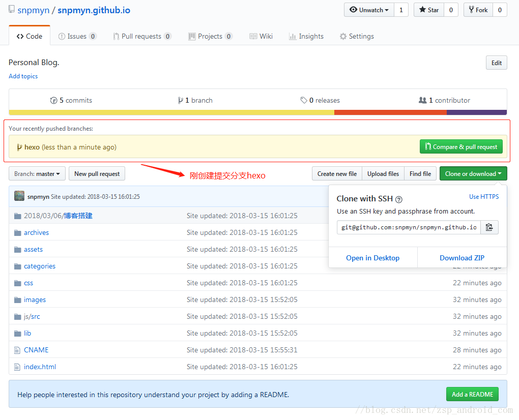Click the eye icon in Unwatch button
Image resolution: width=519 pixels, height=420 pixels.
click(354, 10)
